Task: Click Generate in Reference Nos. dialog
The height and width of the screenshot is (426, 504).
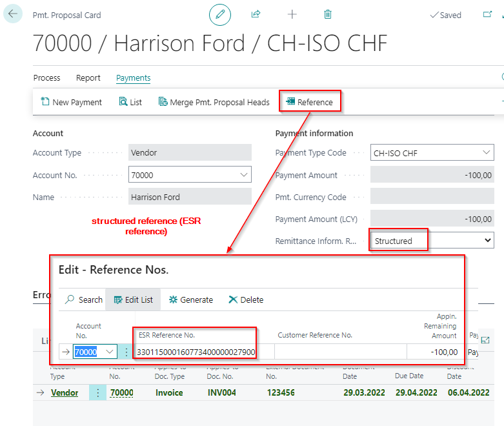Action: 190,299
